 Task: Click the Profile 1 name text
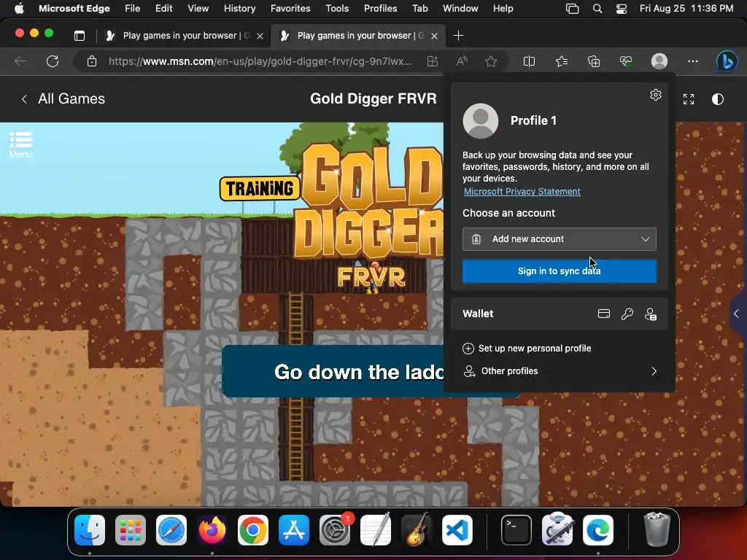533,120
